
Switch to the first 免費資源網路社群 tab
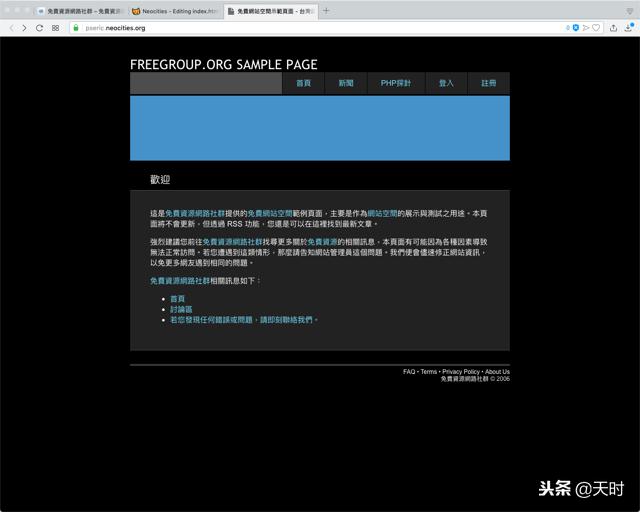pyautogui.click(x=78, y=11)
